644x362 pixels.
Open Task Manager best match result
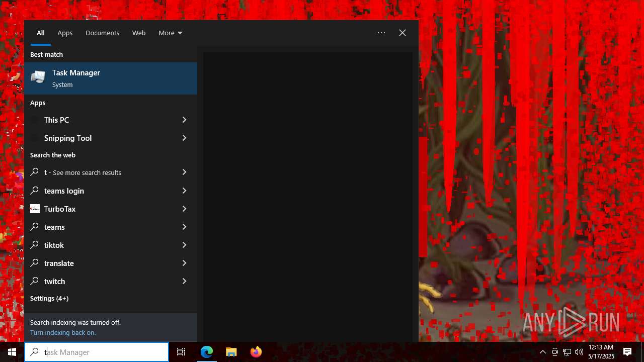coord(111,78)
